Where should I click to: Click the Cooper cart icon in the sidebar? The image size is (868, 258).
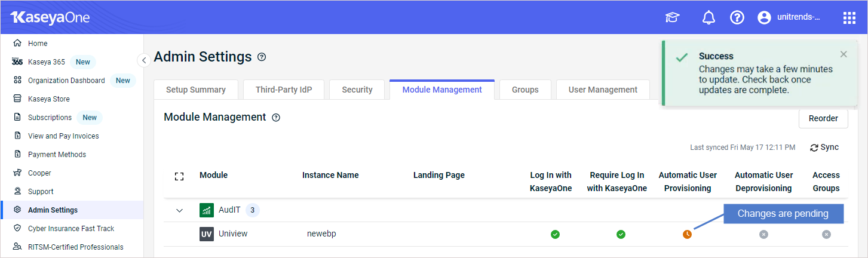pos(17,173)
